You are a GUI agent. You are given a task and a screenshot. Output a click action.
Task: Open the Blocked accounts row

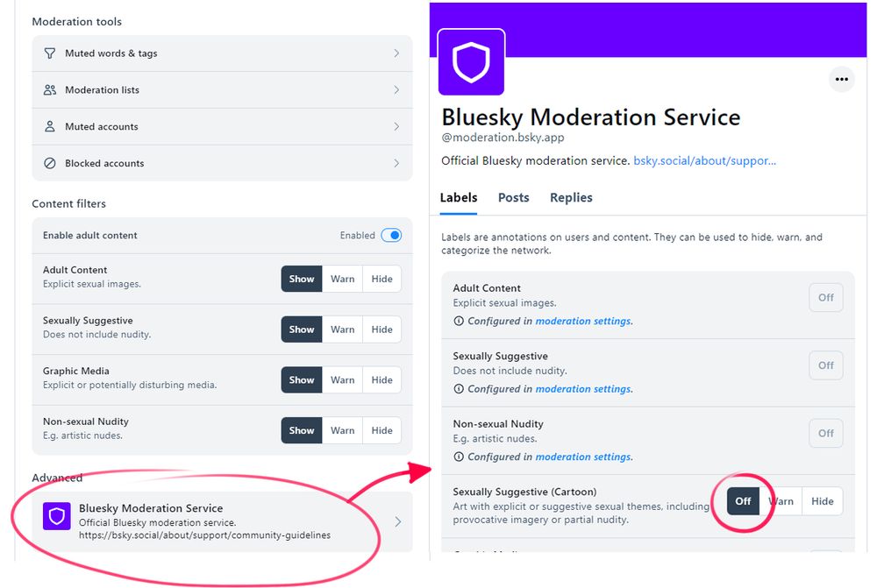coord(222,163)
